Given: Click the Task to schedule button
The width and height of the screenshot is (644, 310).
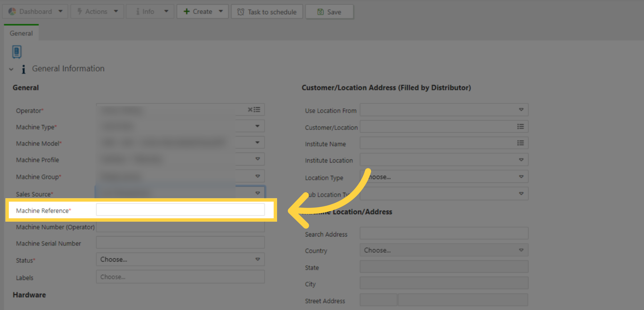Looking at the screenshot, I should coord(267,12).
